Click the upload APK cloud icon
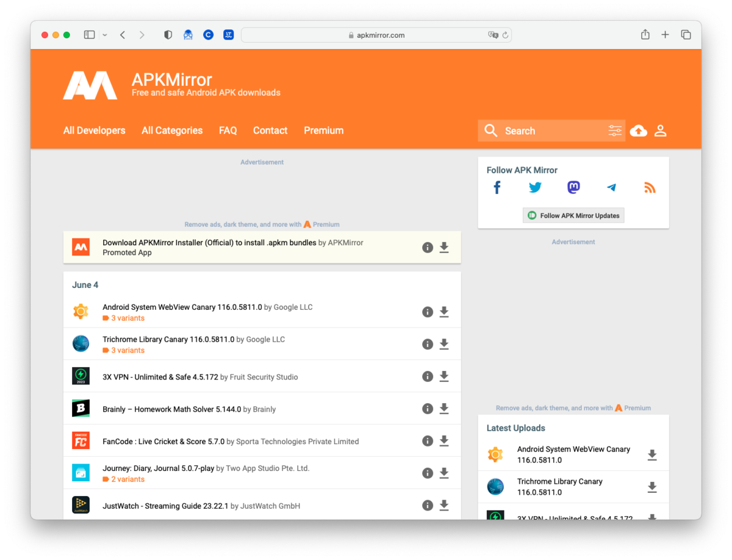Screen dimensions: 732x560 (x=639, y=131)
